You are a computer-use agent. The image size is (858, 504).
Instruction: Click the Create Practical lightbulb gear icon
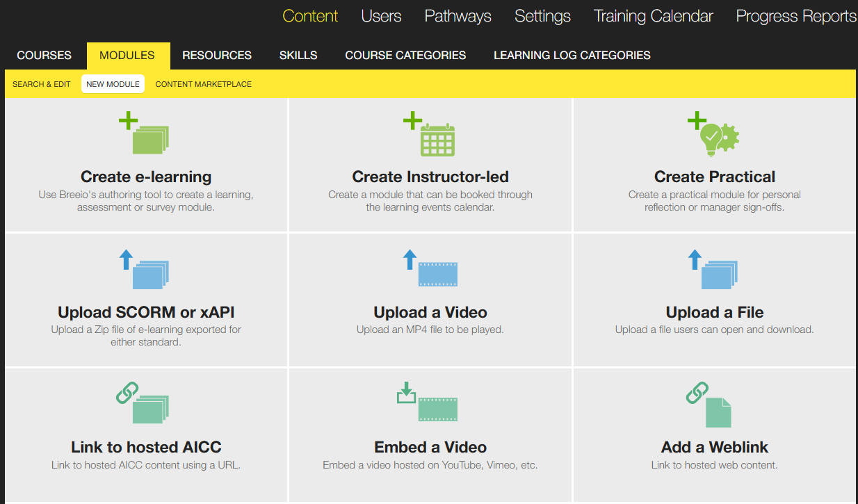[x=715, y=135]
